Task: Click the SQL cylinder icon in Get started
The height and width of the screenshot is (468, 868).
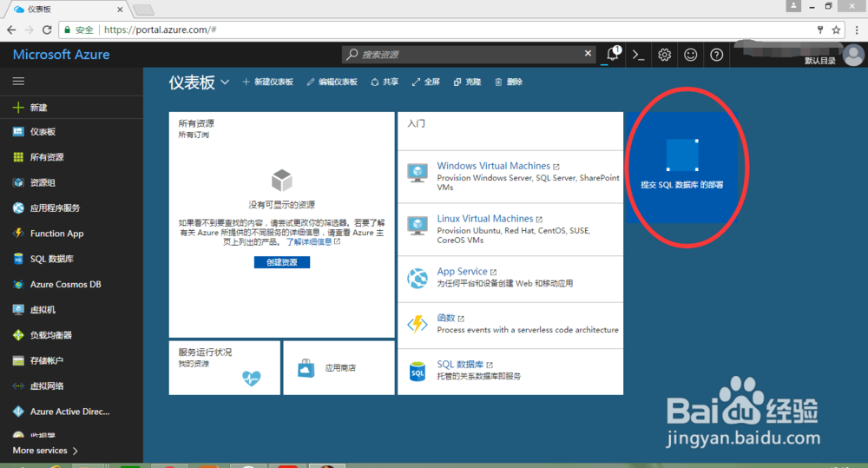Action: (x=418, y=372)
